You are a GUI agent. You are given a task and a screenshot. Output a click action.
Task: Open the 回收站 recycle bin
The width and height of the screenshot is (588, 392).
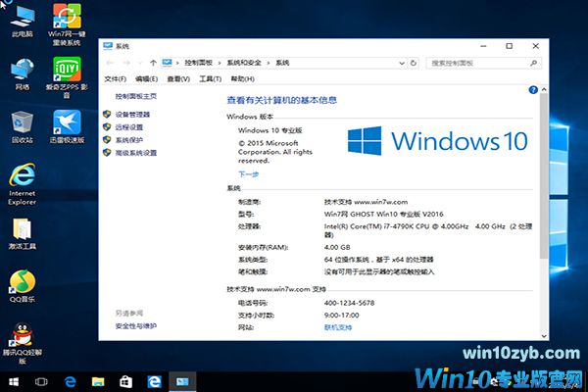click(23, 127)
